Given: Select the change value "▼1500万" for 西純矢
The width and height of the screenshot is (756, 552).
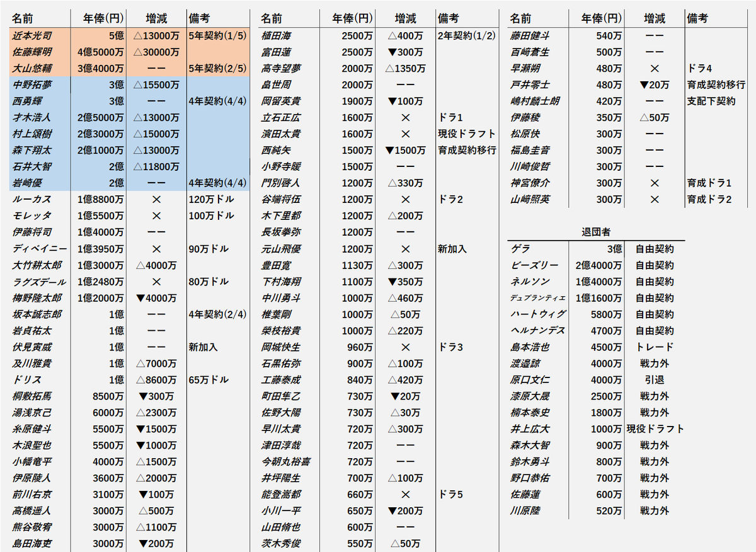Looking at the screenshot, I should click(x=405, y=151).
